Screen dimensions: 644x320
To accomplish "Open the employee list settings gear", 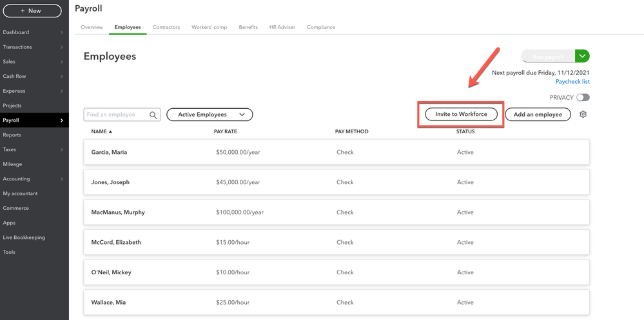I will [x=583, y=115].
